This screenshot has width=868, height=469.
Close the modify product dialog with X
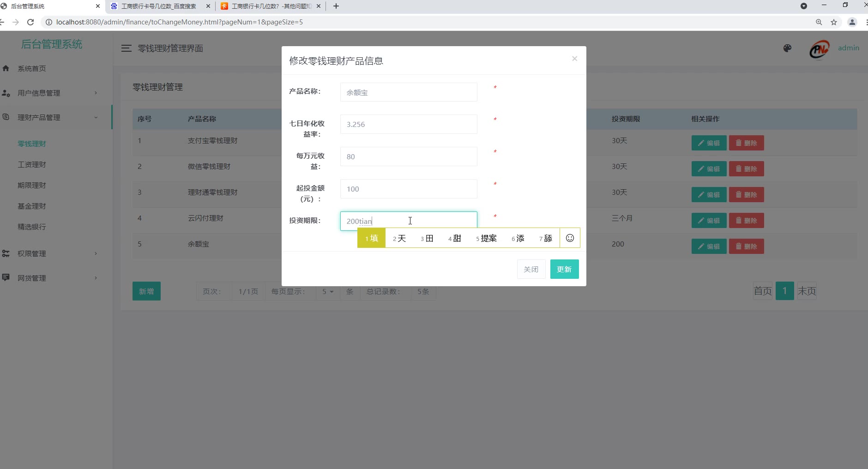point(574,59)
